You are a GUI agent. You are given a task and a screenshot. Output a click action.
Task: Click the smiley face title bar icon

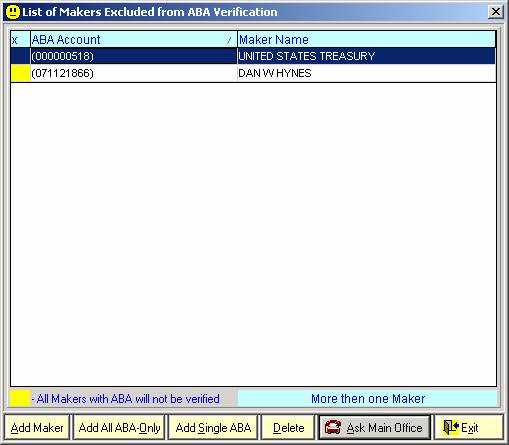click(13, 12)
